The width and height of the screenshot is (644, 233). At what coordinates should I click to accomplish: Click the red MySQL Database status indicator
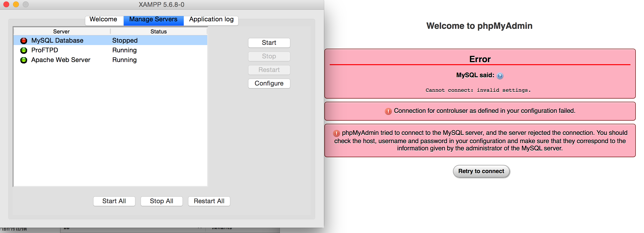coord(24,40)
